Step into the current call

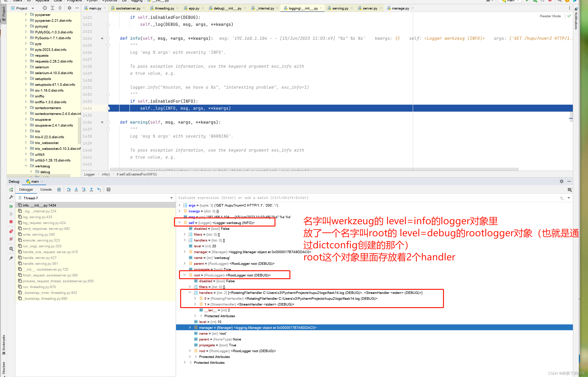(x=76, y=189)
